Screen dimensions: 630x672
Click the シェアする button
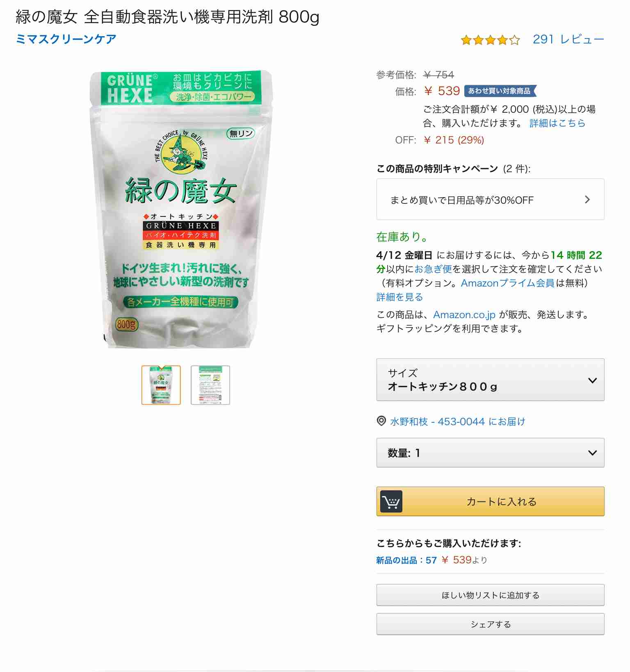[490, 624]
